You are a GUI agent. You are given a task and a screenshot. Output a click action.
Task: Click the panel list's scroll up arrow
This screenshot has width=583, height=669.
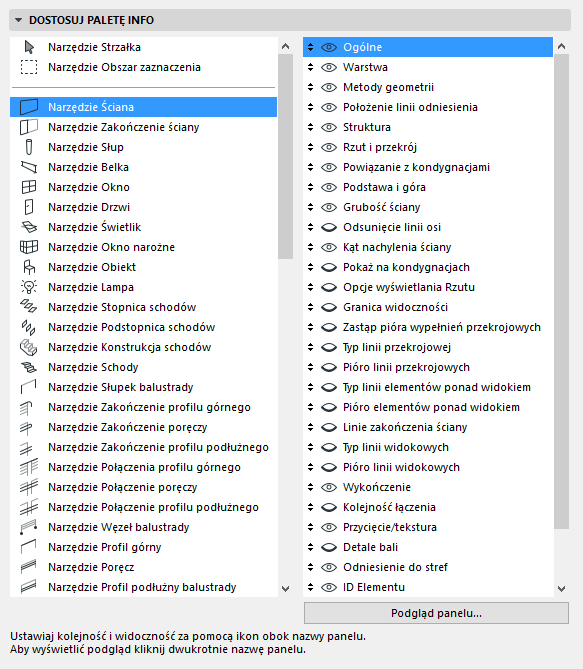click(x=562, y=46)
